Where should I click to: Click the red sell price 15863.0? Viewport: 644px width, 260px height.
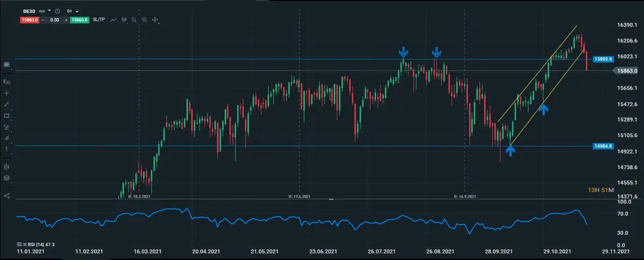point(28,20)
